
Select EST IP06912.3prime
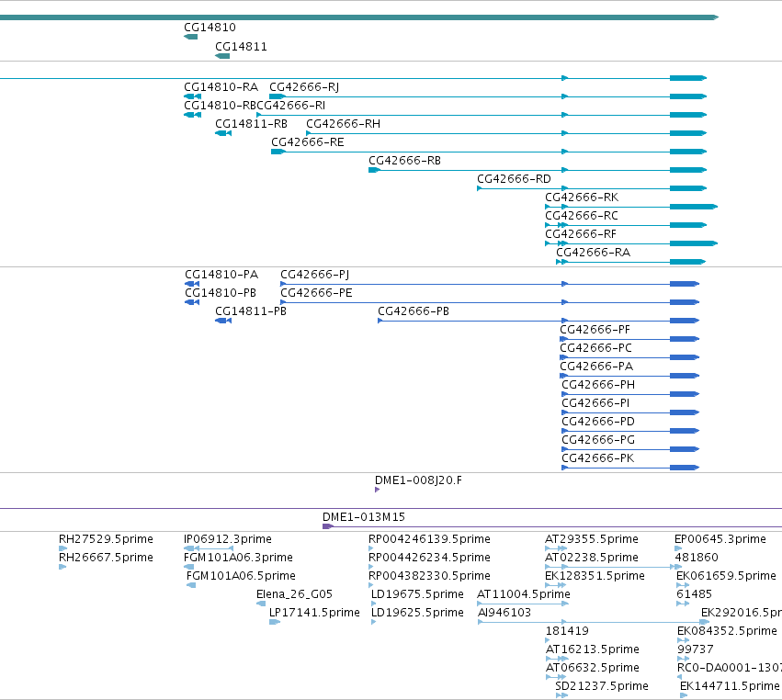point(227,539)
